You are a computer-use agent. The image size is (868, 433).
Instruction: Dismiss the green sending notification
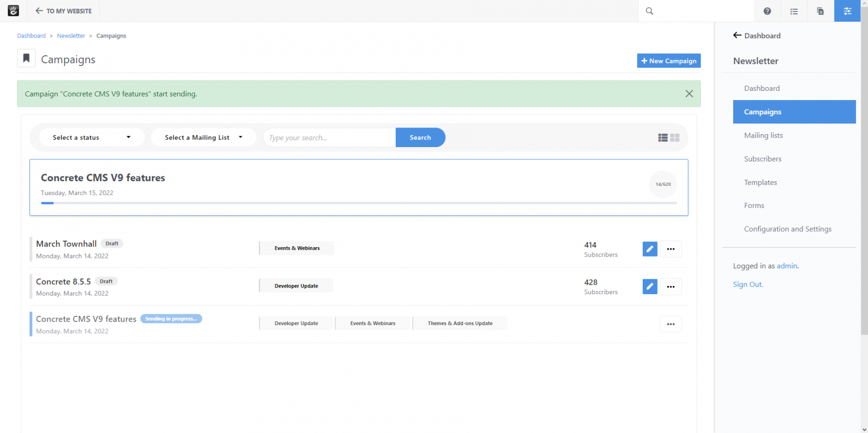(x=689, y=93)
